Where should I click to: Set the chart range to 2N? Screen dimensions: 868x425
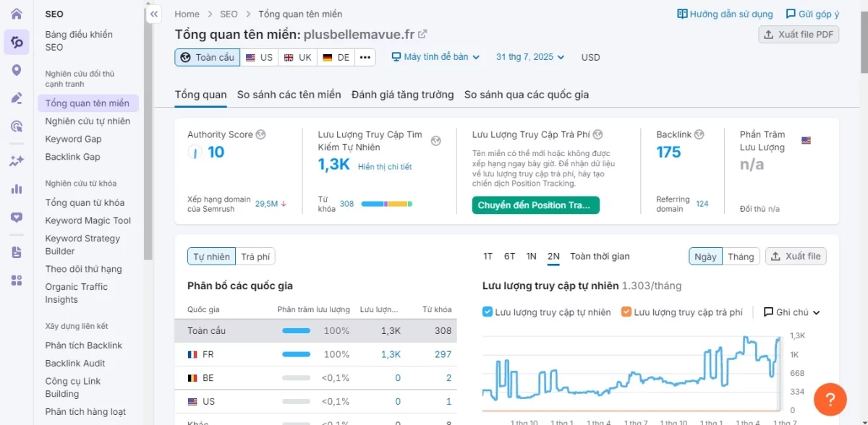coord(554,256)
